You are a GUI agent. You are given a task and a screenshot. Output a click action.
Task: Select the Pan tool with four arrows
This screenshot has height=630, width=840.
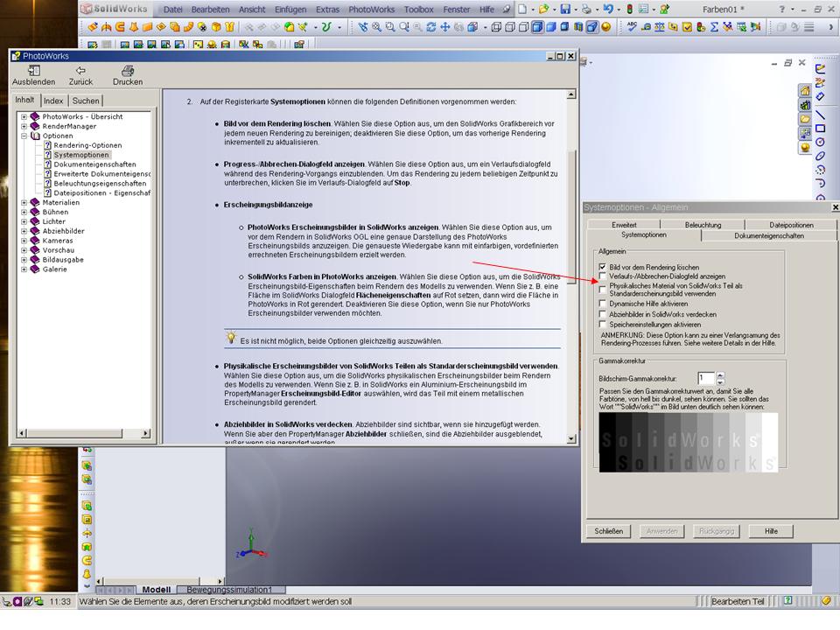444,27
